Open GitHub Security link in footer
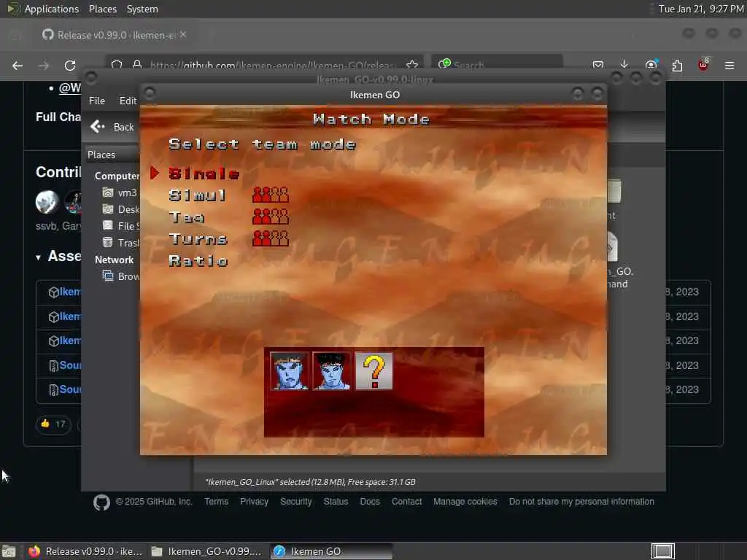The height and width of the screenshot is (560, 747). (x=296, y=502)
